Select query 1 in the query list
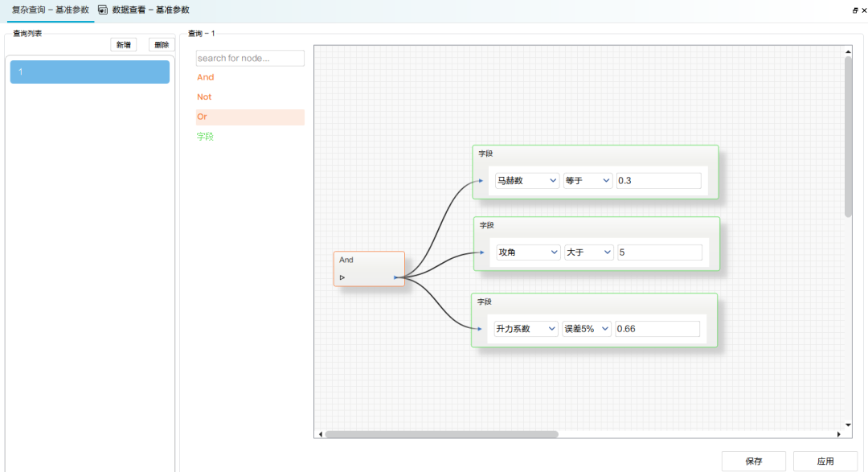The width and height of the screenshot is (868, 472). point(90,72)
